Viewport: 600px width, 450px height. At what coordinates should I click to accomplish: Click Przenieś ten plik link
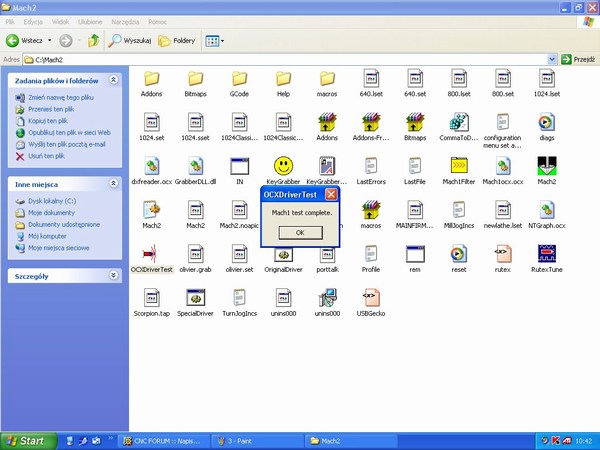51,109
